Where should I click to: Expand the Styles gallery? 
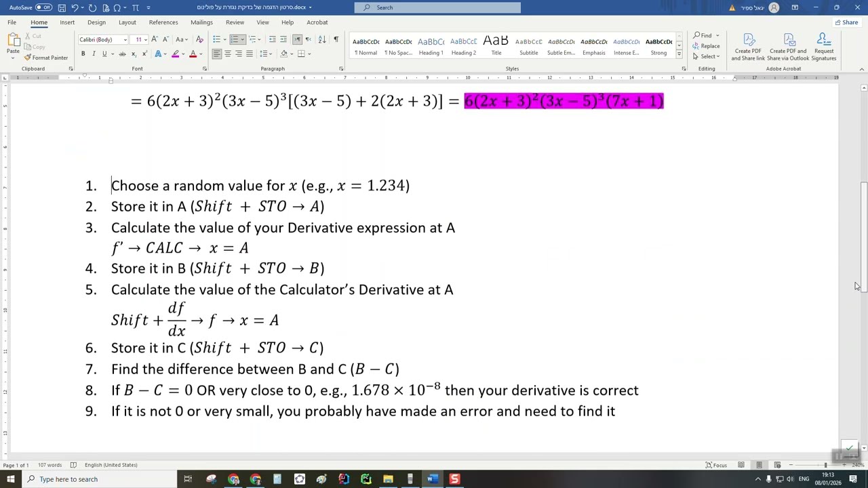coord(679,54)
